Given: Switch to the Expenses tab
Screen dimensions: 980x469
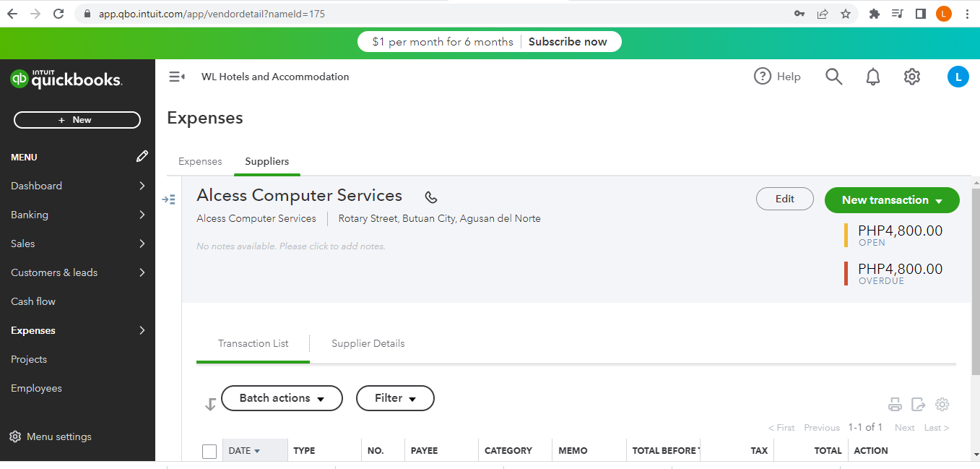Looking at the screenshot, I should point(200,161).
